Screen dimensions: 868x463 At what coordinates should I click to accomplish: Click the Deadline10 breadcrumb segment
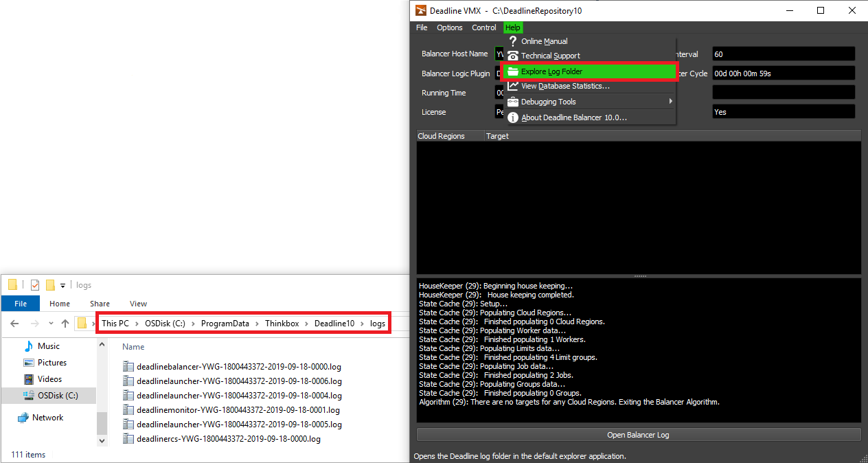click(x=334, y=324)
